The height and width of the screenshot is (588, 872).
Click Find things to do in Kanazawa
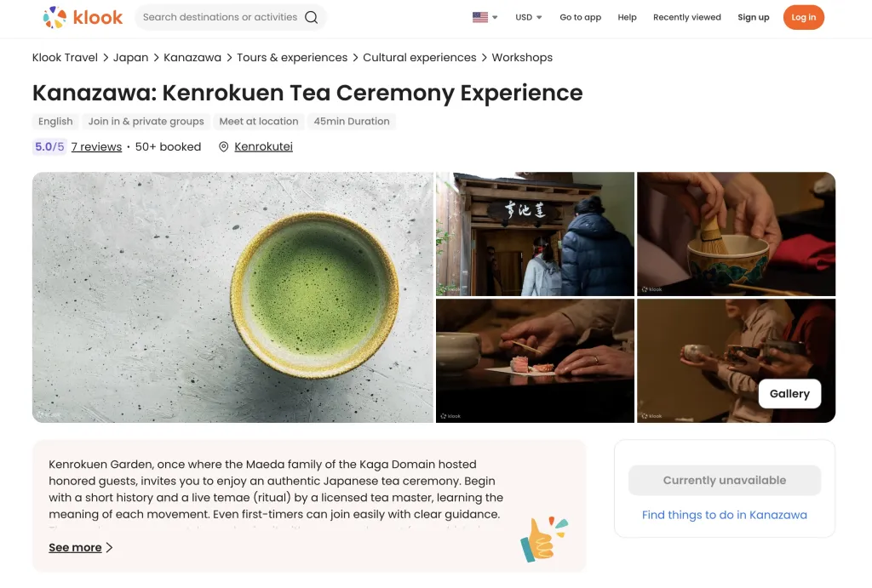[724, 515]
